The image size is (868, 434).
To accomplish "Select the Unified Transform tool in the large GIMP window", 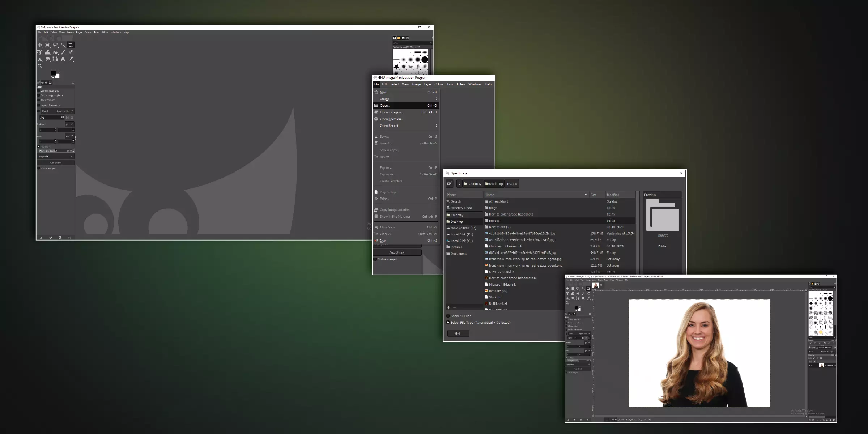I will click(x=40, y=52).
